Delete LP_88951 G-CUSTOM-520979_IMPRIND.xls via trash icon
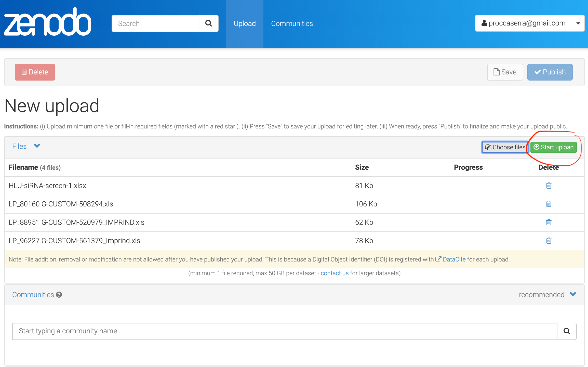588x367 pixels. pyautogui.click(x=548, y=222)
